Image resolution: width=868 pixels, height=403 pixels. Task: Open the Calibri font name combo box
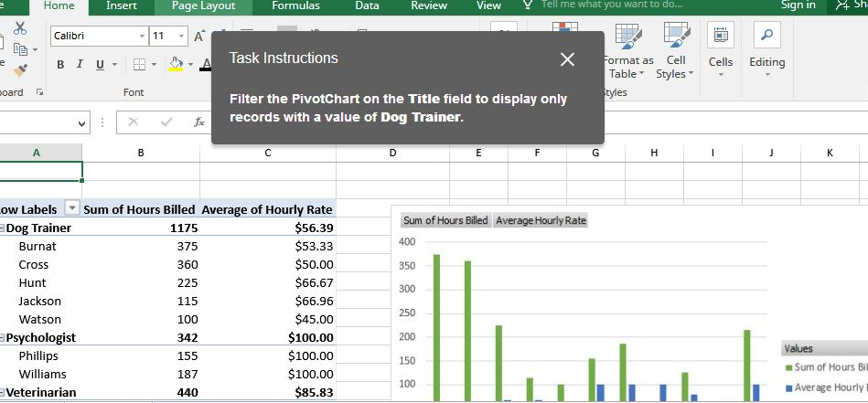100,36
